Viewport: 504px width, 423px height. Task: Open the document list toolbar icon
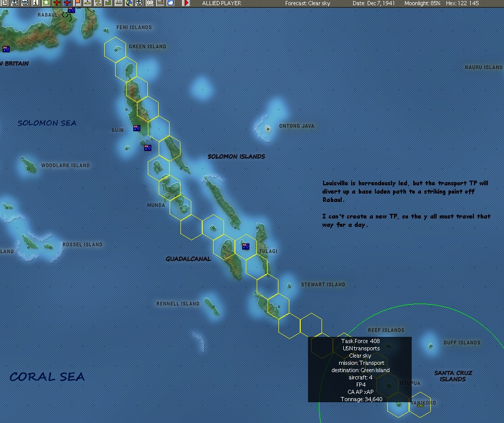pyautogui.click(x=5, y=3)
